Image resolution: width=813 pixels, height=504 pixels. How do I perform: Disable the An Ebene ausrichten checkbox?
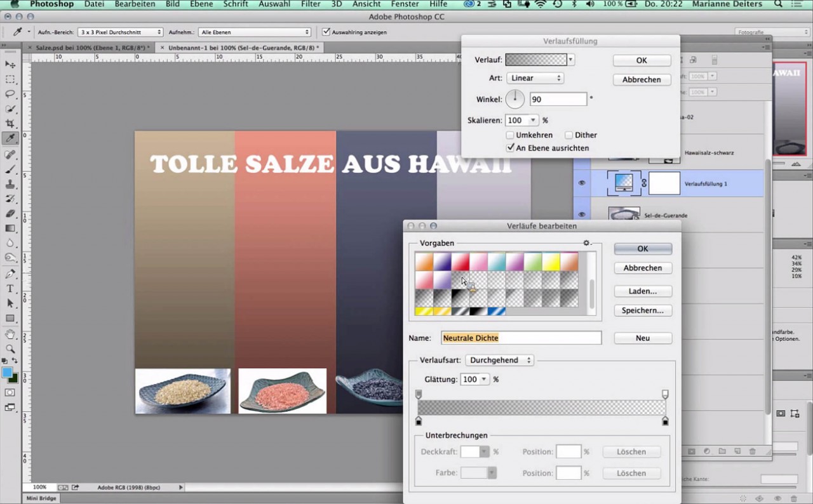[x=510, y=147]
